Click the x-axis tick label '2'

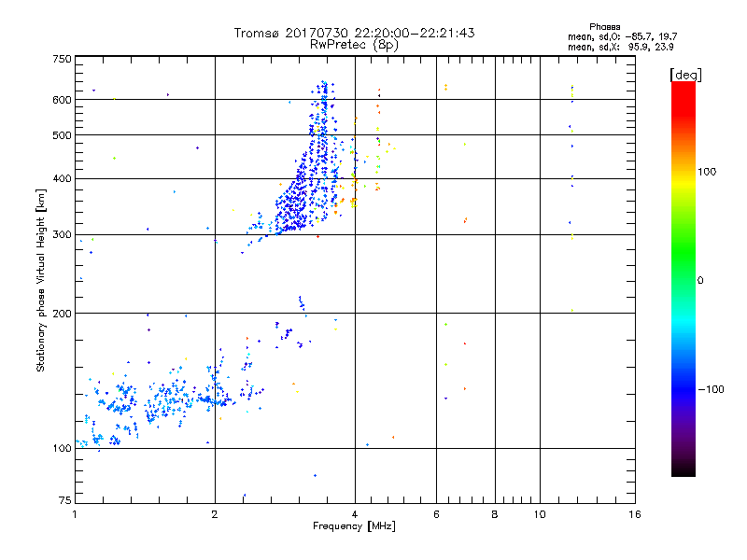[215, 514]
